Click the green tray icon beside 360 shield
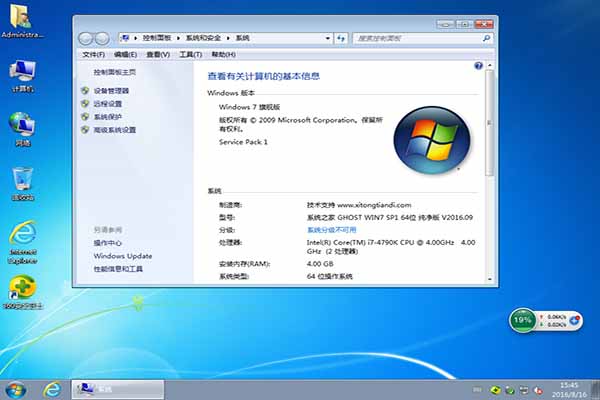Screen dimensions: 600x400 click(x=509, y=390)
